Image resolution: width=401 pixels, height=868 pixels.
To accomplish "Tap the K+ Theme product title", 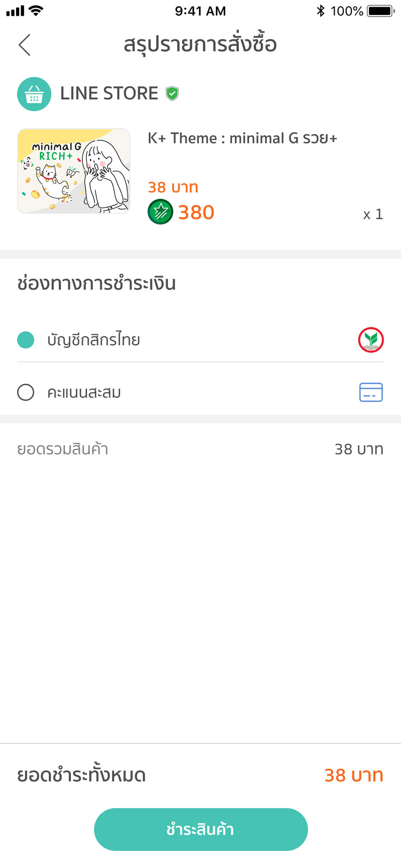I will (242, 138).
